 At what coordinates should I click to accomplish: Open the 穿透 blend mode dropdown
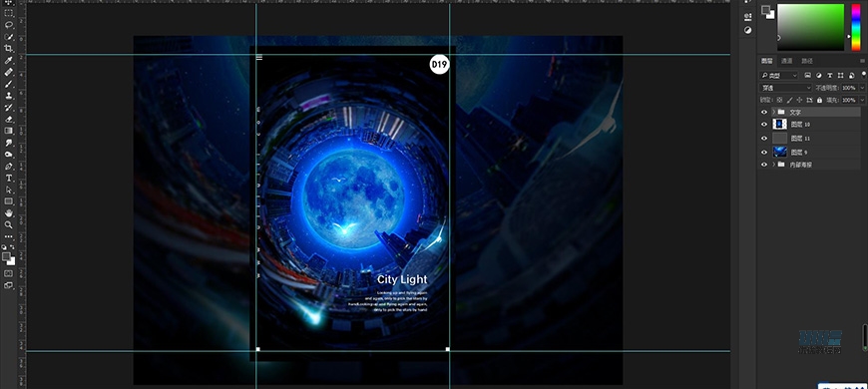click(785, 88)
